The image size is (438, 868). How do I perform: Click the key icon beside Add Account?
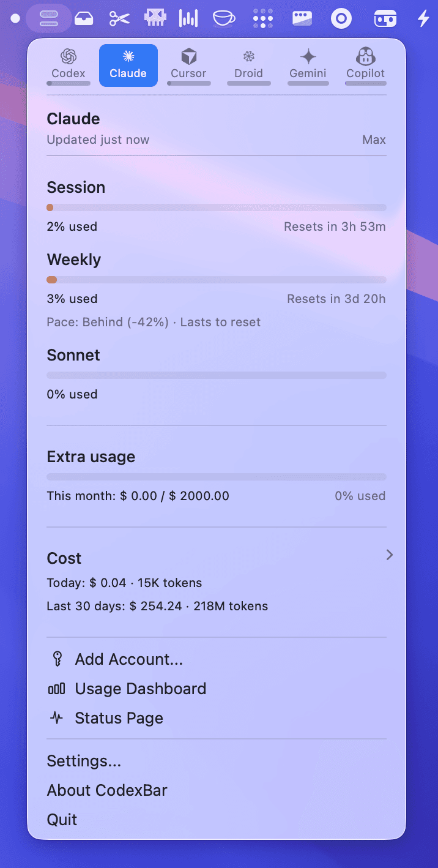click(x=56, y=659)
